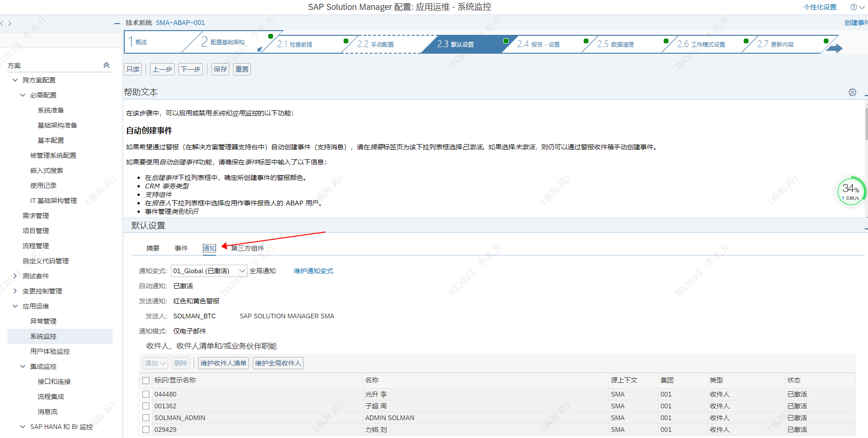Open the 个性化设置 link
The height and width of the screenshot is (438, 868).
[820, 7]
